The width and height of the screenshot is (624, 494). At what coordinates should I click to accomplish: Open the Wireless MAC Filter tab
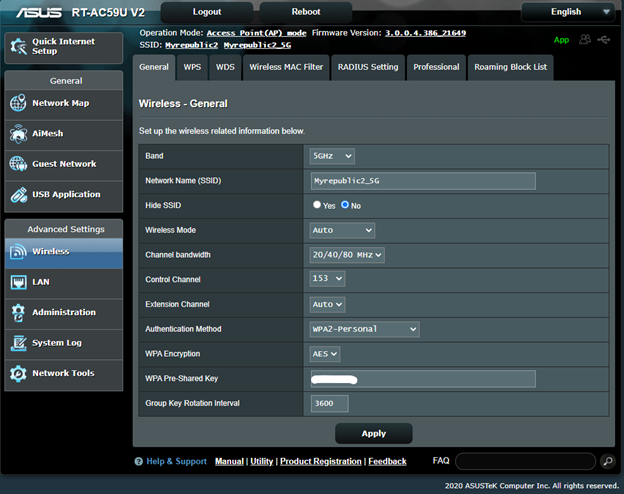tap(286, 67)
